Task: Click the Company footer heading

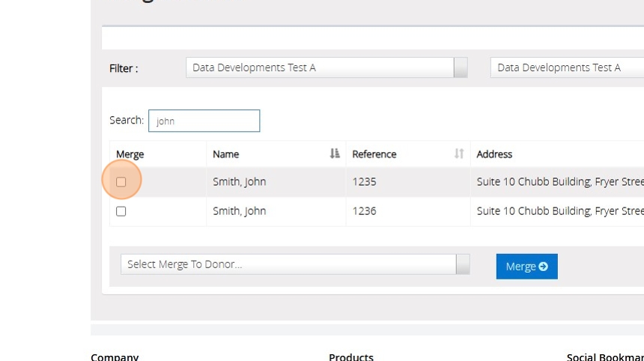Action: pos(115,357)
